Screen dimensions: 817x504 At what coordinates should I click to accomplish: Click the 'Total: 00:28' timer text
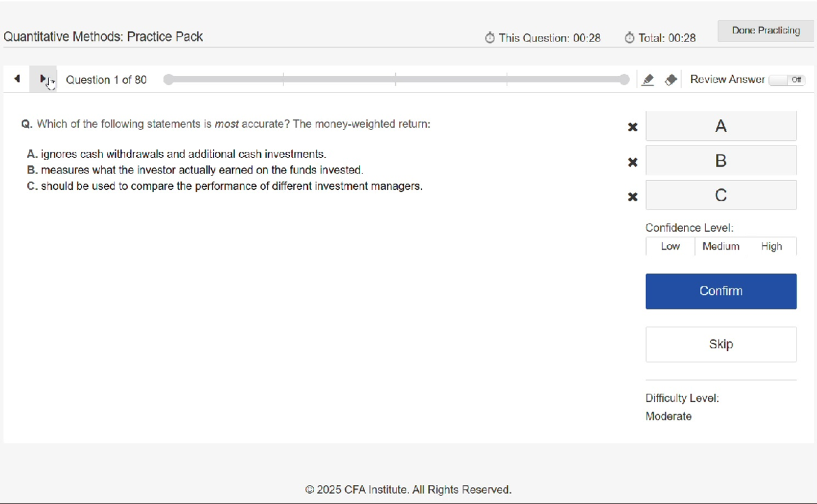click(x=667, y=38)
